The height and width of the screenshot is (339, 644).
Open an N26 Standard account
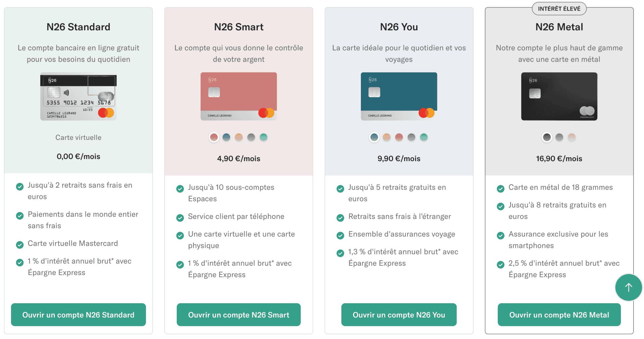pos(78,314)
